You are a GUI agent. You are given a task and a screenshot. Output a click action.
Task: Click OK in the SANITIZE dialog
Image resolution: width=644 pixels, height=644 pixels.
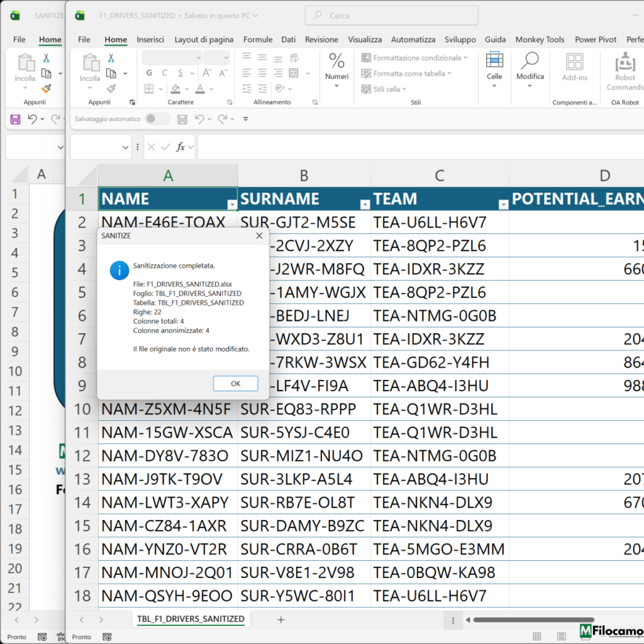tap(235, 383)
